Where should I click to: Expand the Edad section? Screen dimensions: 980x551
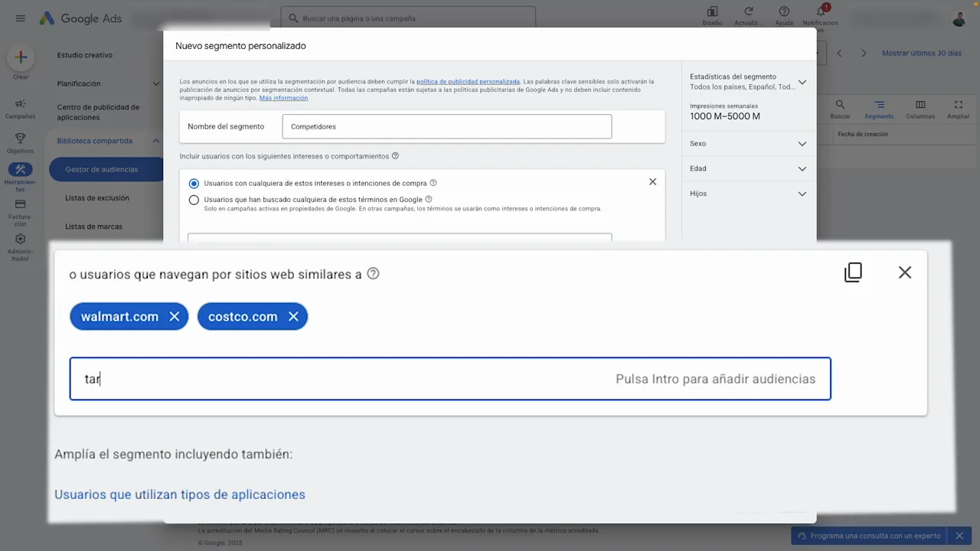[802, 169]
